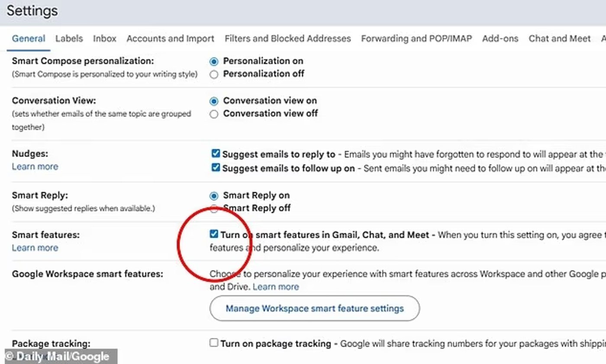Select Conversation view on

tap(214, 101)
